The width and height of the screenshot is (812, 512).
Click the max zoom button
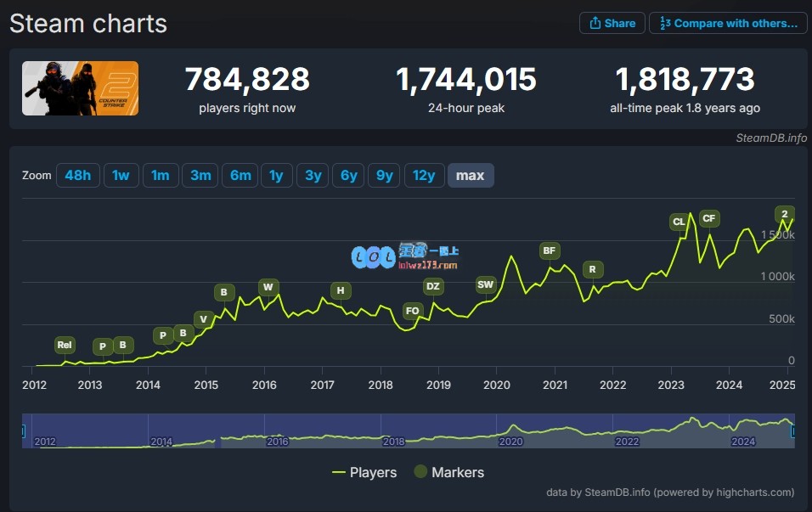pyautogui.click(x=470, y=175)
